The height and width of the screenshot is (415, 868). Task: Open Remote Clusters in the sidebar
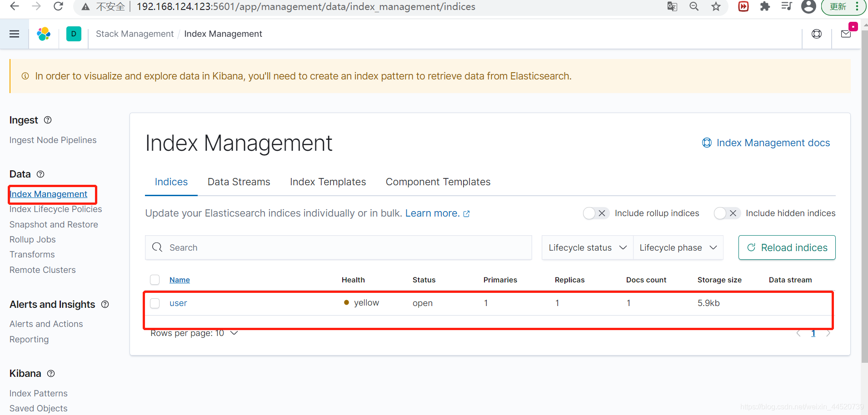coord(42,270)
